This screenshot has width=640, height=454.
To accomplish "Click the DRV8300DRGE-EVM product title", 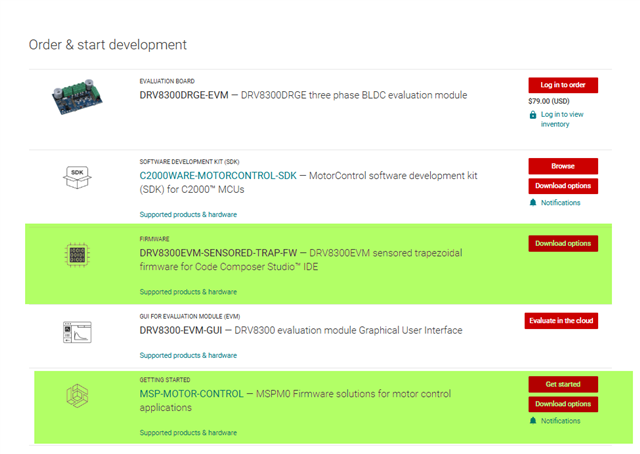I will (x=184, y=95).
